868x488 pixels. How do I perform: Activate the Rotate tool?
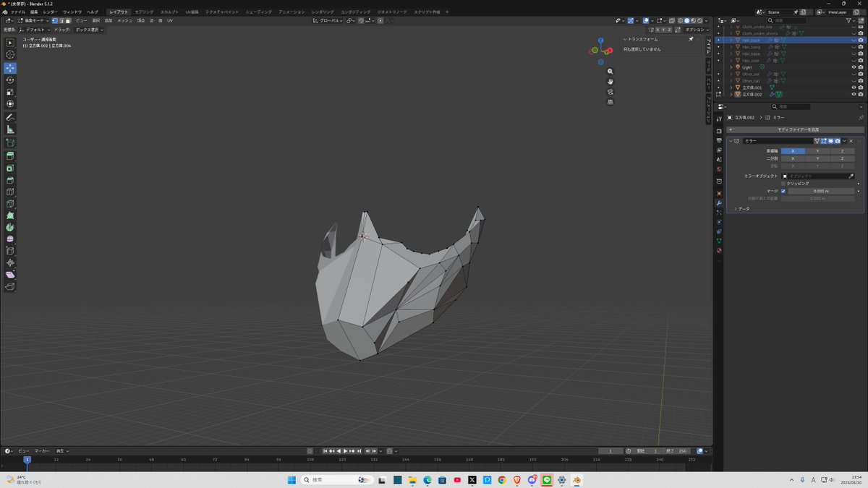tap(10, 80)
